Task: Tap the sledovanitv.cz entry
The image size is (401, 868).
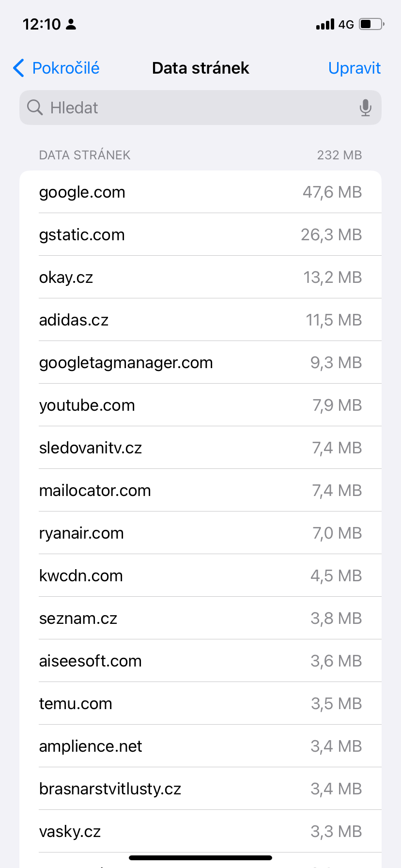Action: click(x=200, y=448)
